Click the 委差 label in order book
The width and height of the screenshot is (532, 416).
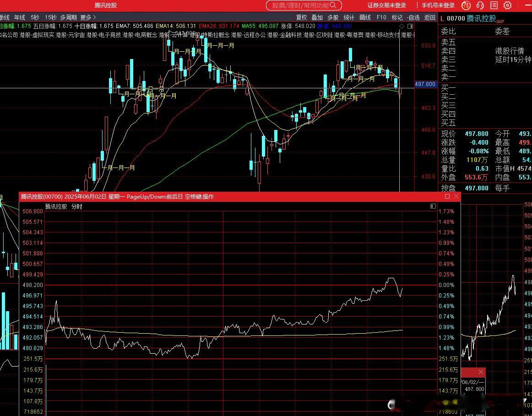[x=502, y=32]
